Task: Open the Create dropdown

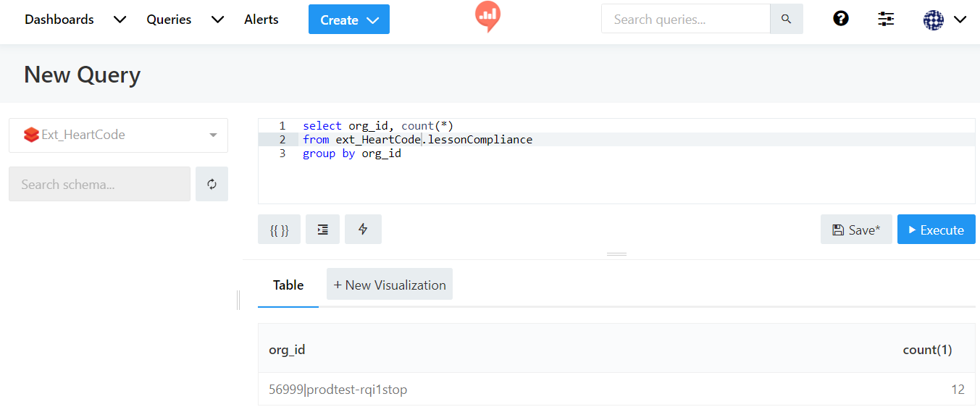Action: tap(348, 19)
